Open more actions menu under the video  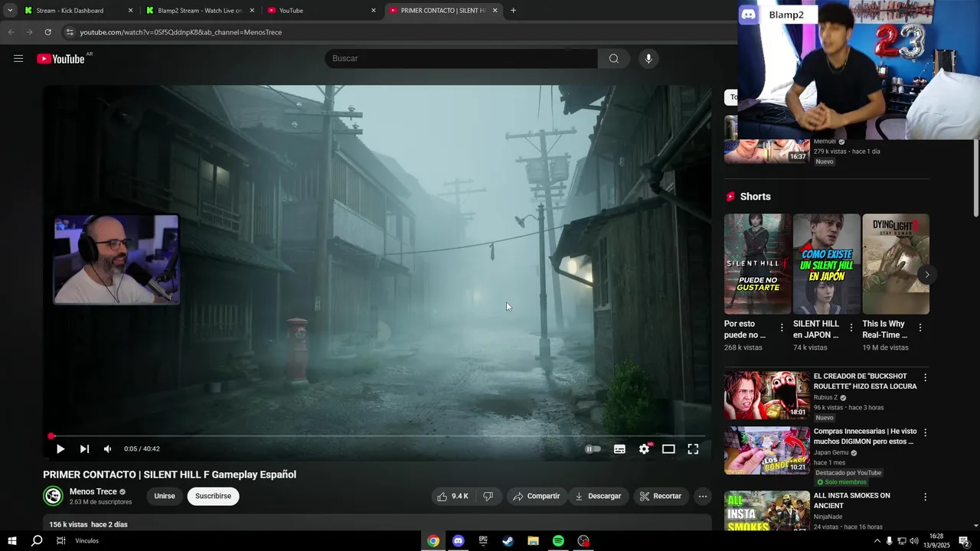point(702,497)
